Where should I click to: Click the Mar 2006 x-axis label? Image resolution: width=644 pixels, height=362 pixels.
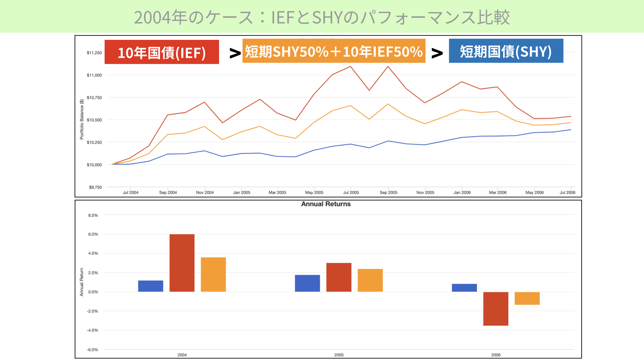(x=498, y=192)
